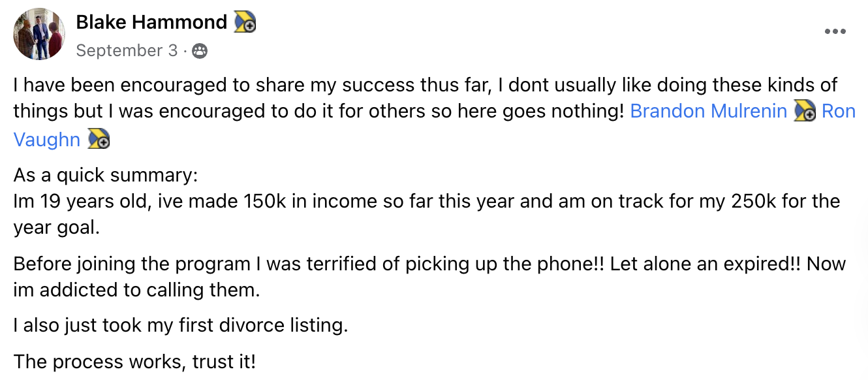Open the Blake Hammond author name link
The width and height of the screenshot is (868, 380).
coord(151,22)
